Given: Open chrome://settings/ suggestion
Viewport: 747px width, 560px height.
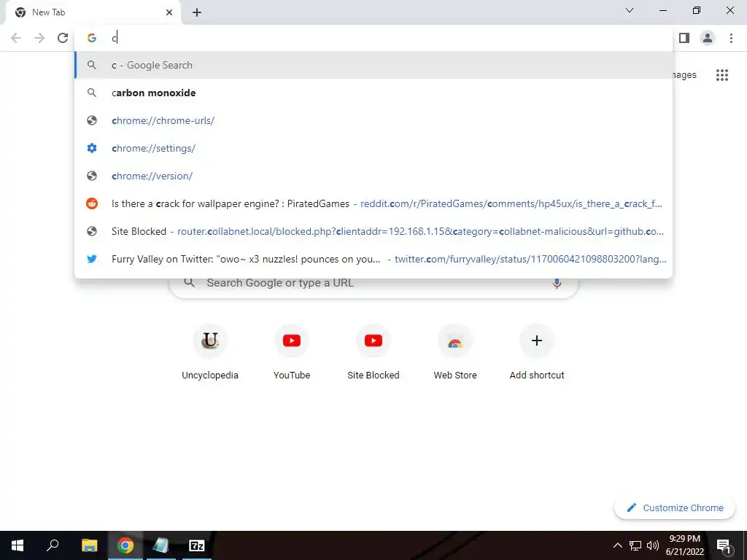Looking at the screenshot, I should (373, 148).
